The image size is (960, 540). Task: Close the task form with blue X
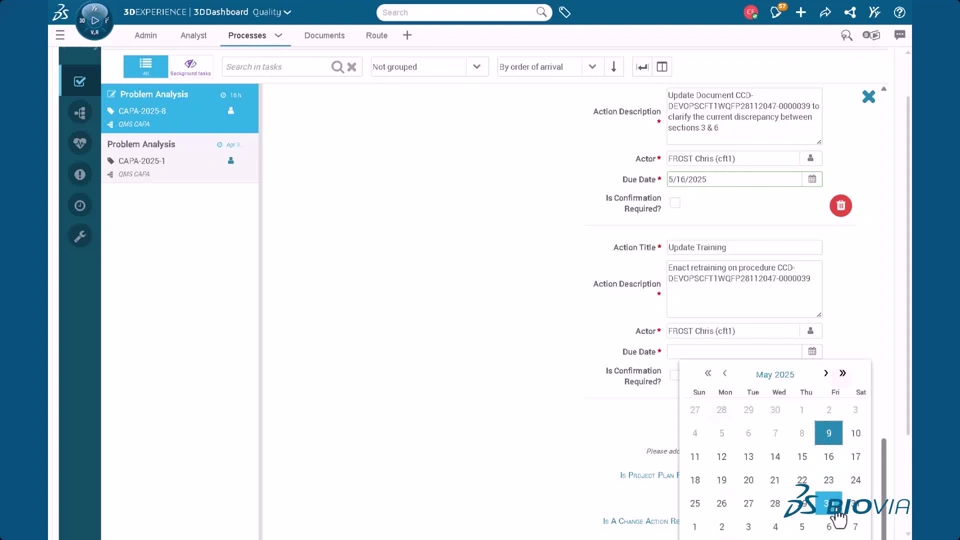pyautogui.click(x=868, y=96)
